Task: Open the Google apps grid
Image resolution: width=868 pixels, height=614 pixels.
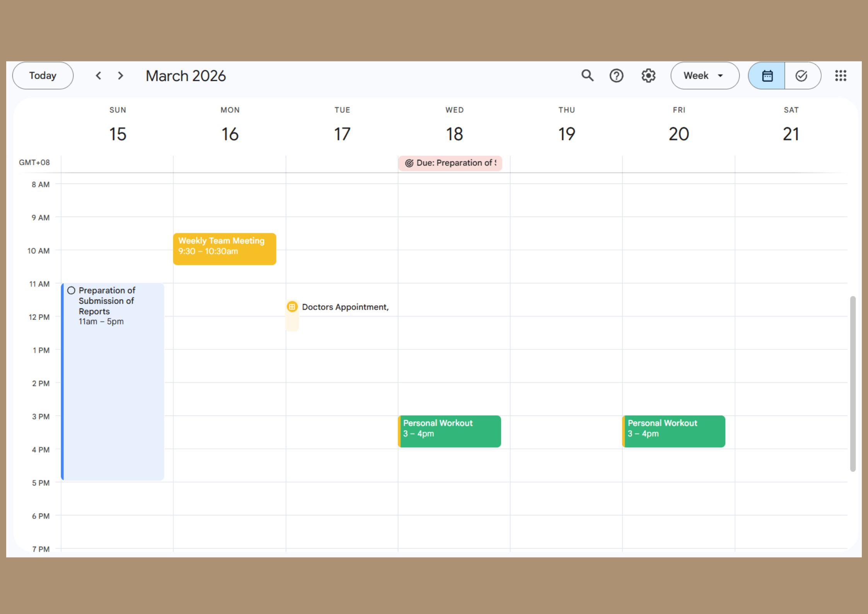Action: pos(840,75)
